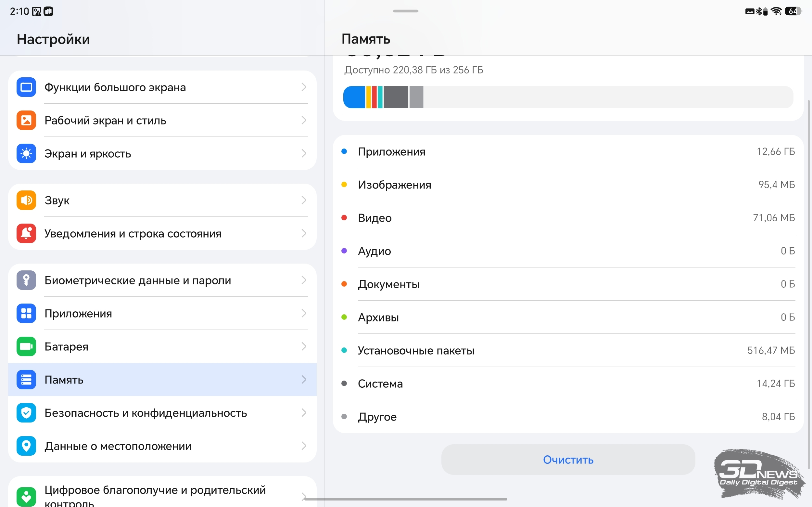This screenshot has height=507, width=812.
Task: Tap the biometrics key icon
Action: pos(26,280)
